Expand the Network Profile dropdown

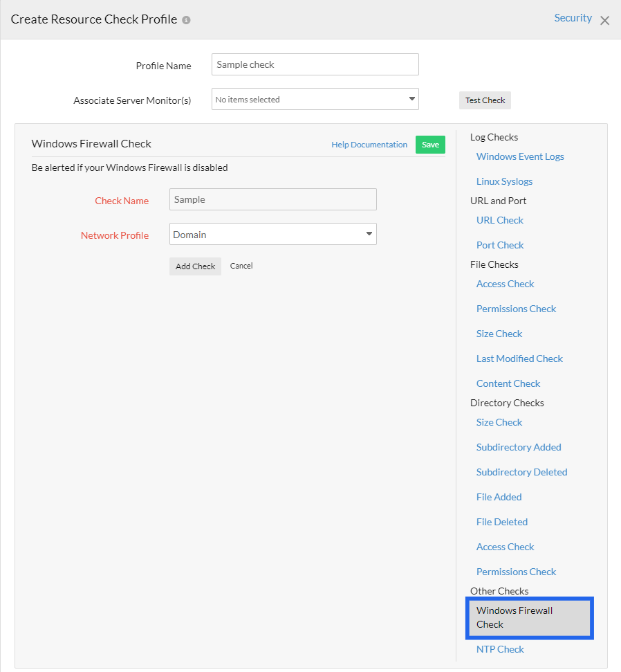point(273,234)
